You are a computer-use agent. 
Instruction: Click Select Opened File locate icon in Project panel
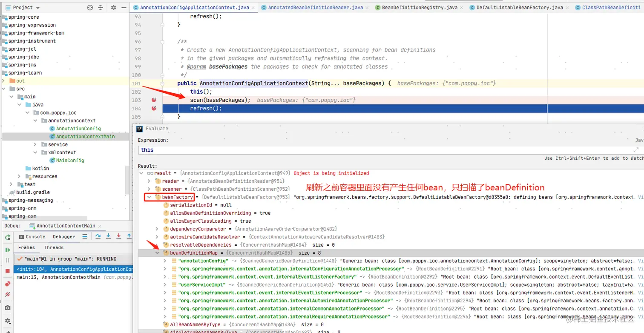point(90,8)
